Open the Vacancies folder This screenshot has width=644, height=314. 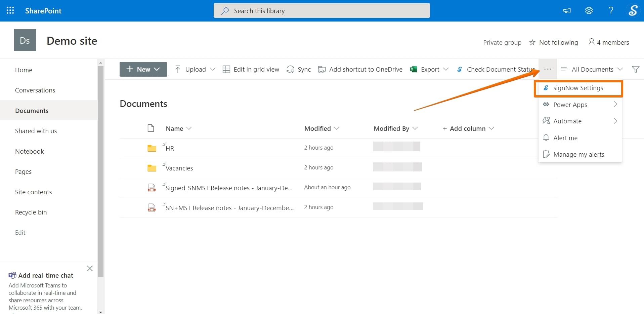pos(179,168)
